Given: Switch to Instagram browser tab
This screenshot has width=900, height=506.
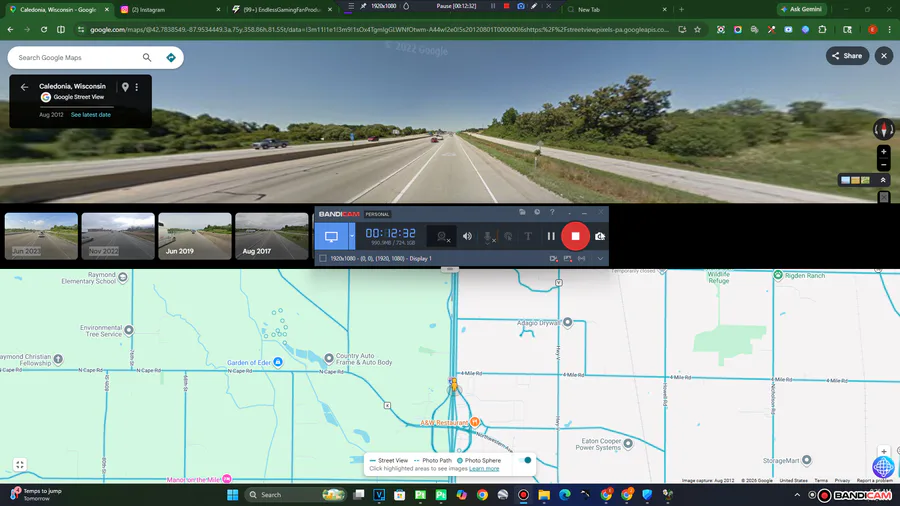Looking at the screenshot, I should coord(170,9).
